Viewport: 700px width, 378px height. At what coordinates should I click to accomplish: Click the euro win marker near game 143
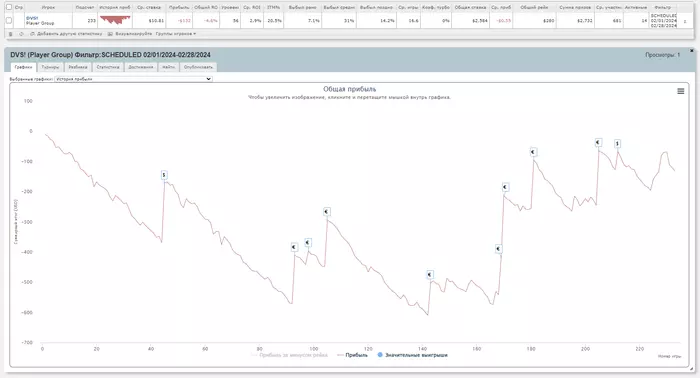tap(429, 275)
